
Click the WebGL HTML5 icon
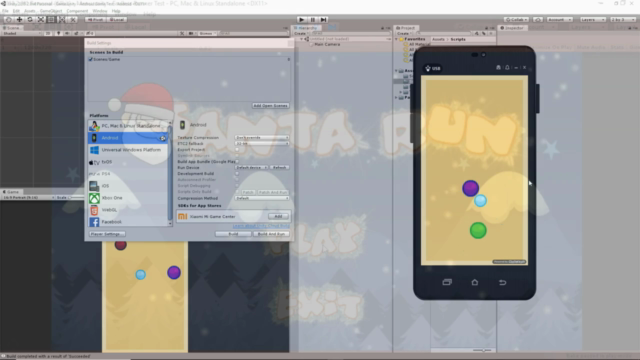point(94,210)
